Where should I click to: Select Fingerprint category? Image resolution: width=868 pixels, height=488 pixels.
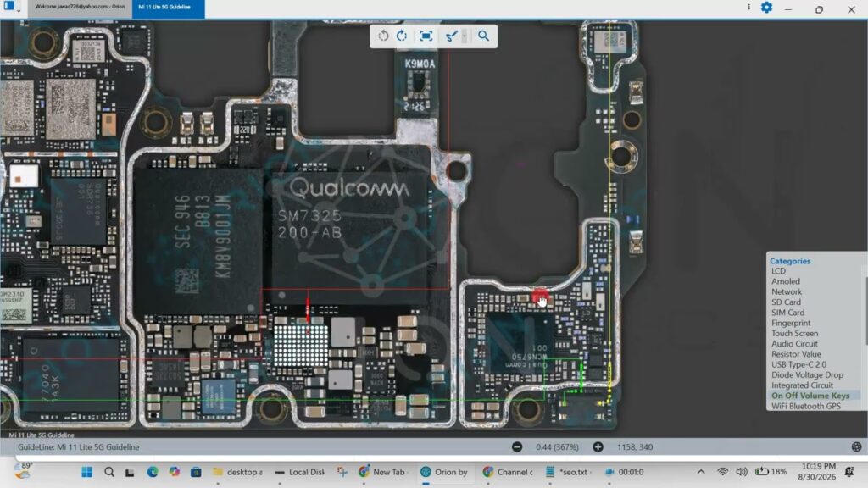(x=791, y=323)
